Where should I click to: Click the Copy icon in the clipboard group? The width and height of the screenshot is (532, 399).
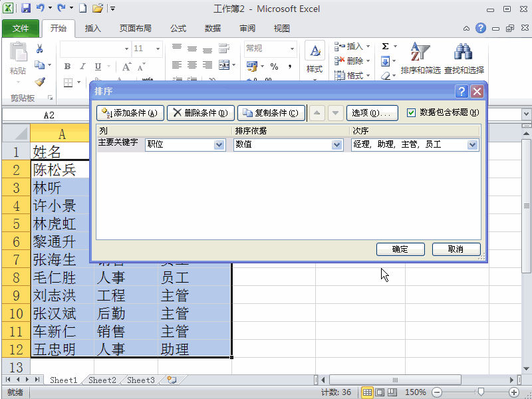point(39,65)
